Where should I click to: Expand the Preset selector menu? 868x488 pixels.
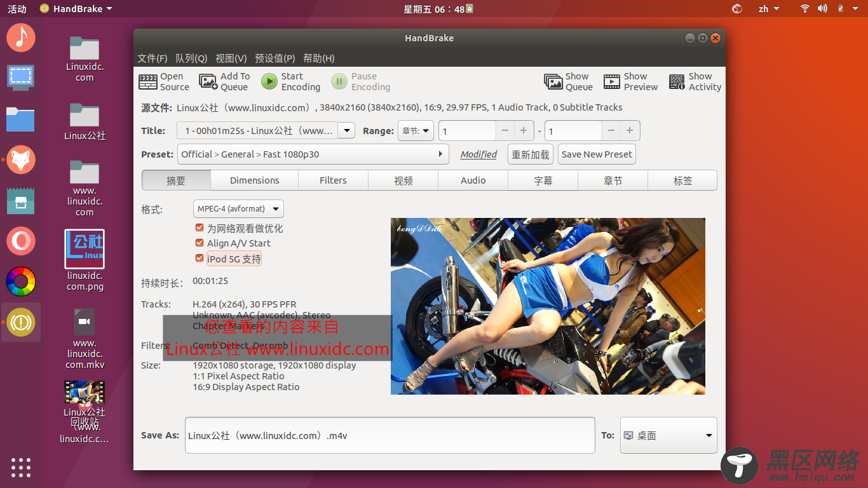click(x=313, y=154)
